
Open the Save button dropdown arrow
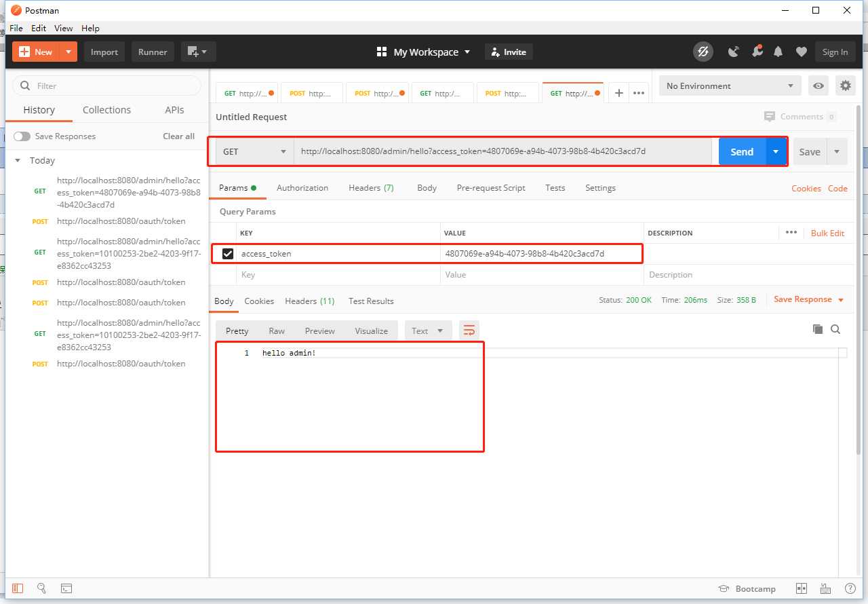pyautogui.click(x=837, y=152)
